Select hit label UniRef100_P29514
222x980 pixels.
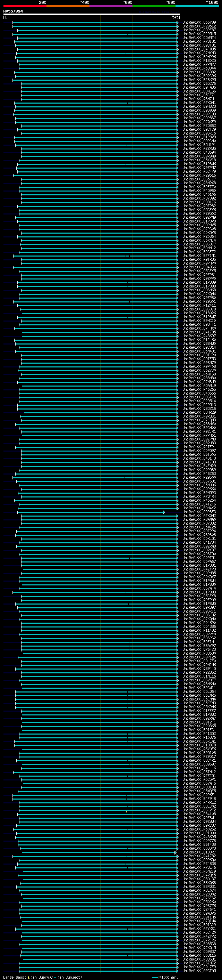(x=199, y=401)
